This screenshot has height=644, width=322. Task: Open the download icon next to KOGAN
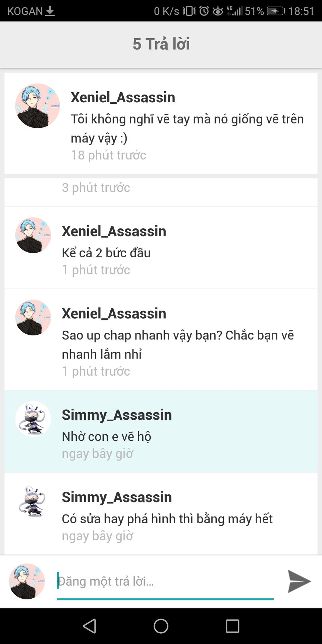[50, 11]
